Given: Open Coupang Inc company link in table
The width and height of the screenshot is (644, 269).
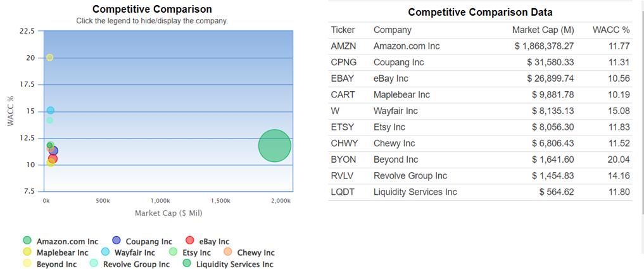Looking at the screenshot, I should pyautogui.click(x=398, y=63).
